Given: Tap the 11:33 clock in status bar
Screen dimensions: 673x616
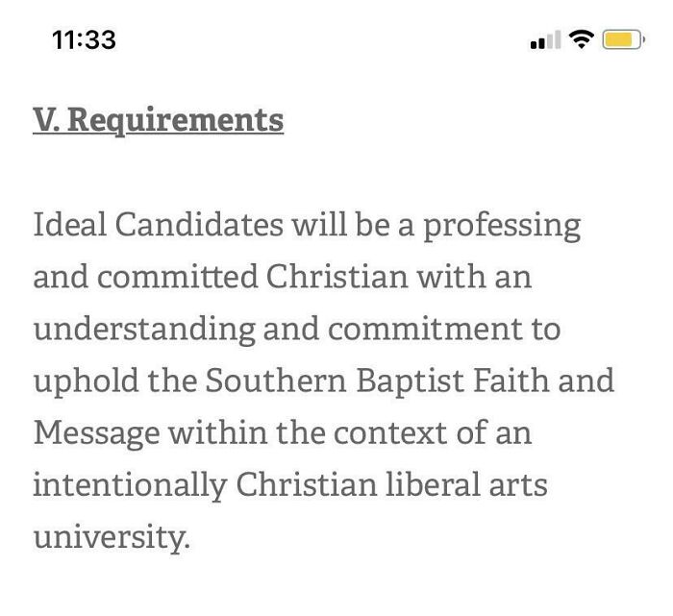Looking at the screenshot, I should pyautogui.click(x=85, y=40).
